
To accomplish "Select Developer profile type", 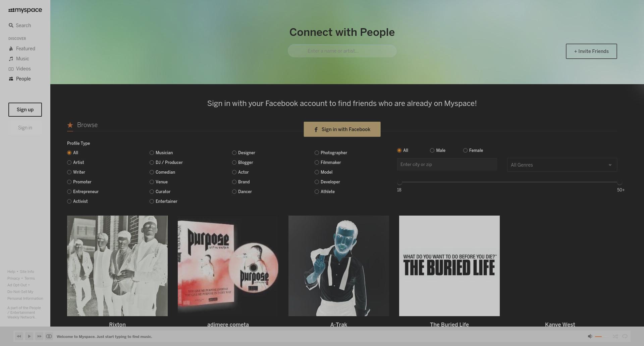I will click(317, 182).
